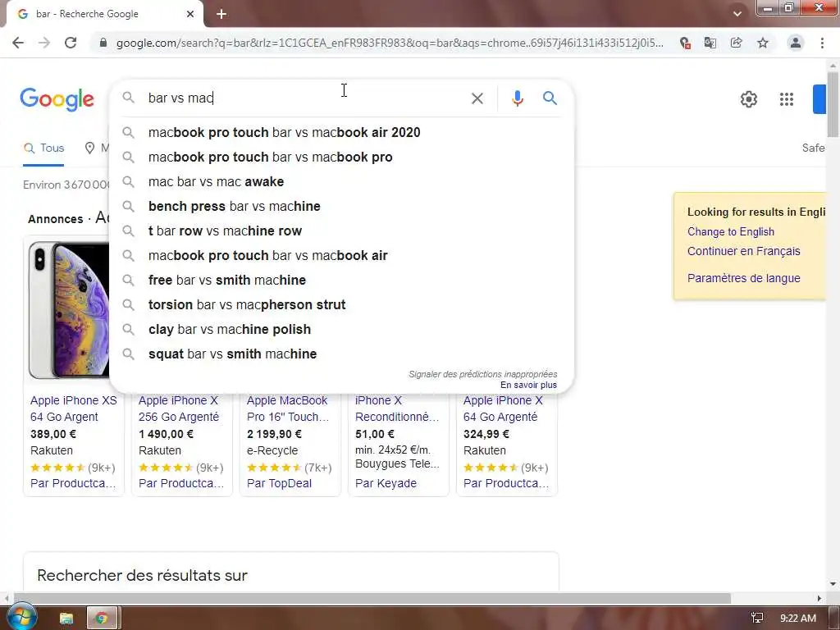The height and width of the screenshot is (630, 840).
Task: Open 'Paramètres de langue'
Action: (743, 278)
